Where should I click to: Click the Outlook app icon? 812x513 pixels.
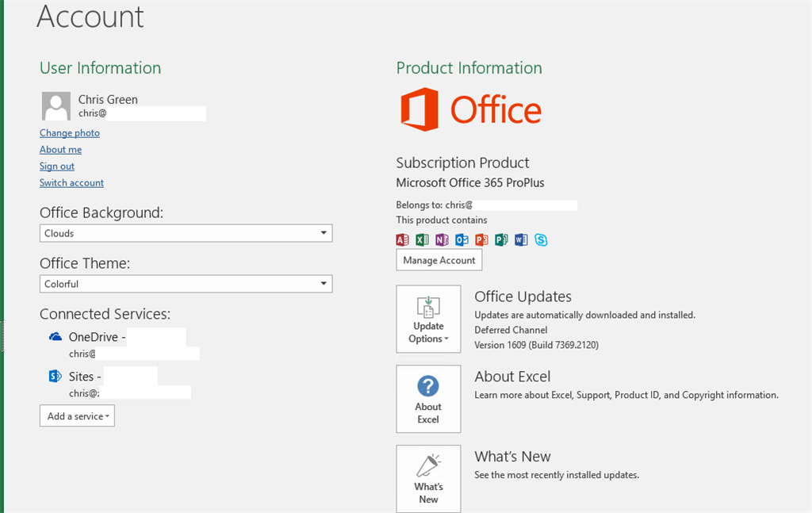point(462,239)
